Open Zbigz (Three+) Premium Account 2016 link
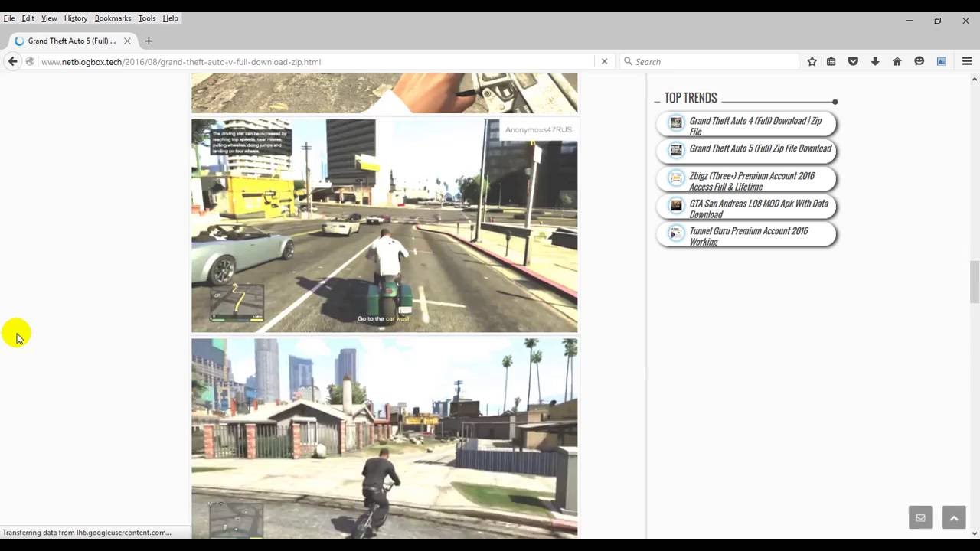Viewport: 980px width, 551px height. tap(752, 181)
